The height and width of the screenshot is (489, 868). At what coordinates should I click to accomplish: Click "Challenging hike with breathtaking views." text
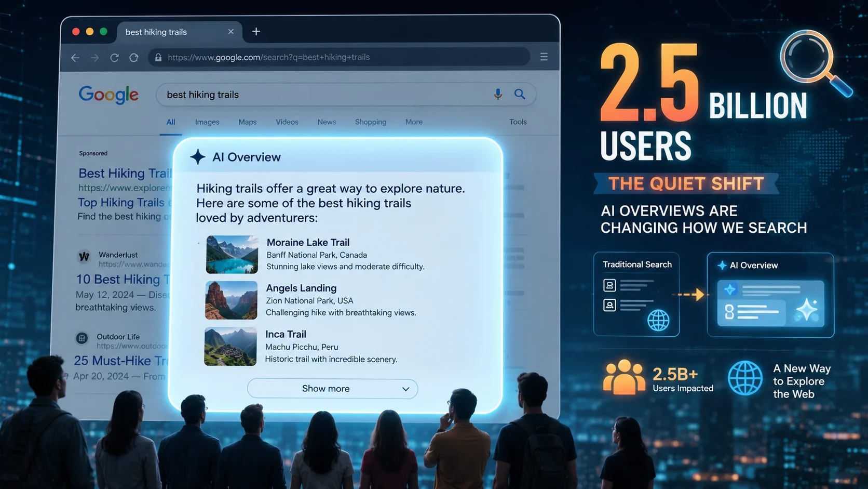[341, 313]
